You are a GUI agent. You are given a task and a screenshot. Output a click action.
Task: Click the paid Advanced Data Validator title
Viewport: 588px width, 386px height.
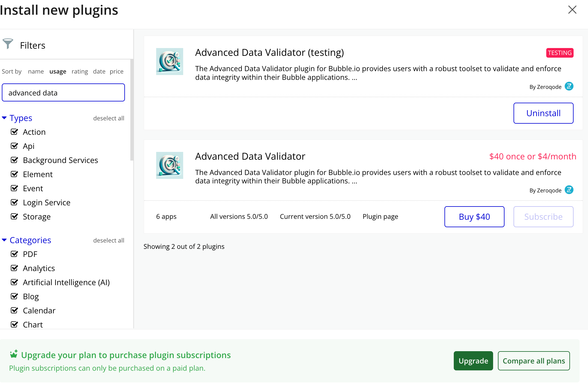point(250,156)
